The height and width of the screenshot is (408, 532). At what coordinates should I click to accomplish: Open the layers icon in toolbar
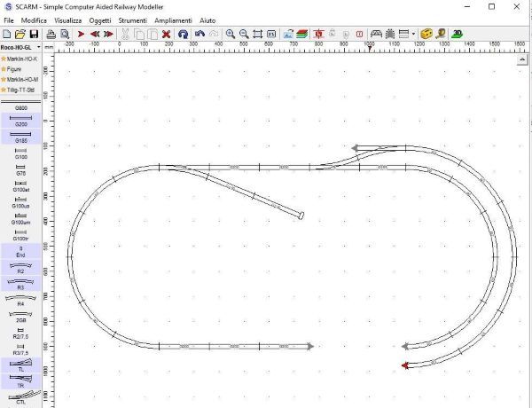tap(302, 34)
